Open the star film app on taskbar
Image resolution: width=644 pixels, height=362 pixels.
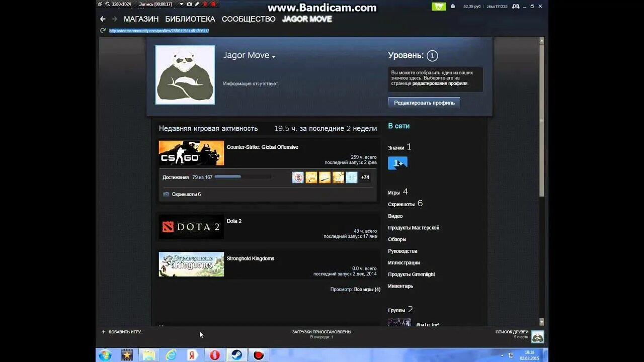[127, 355]
